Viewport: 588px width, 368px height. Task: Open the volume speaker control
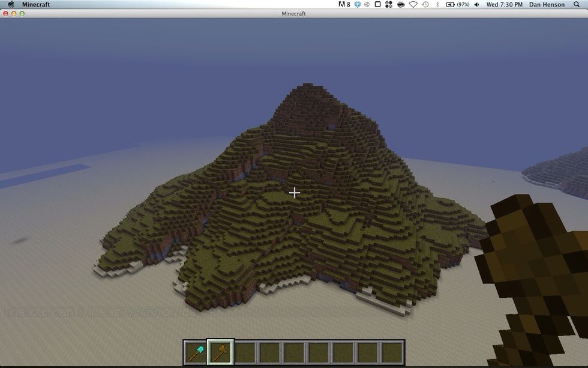click(x=477, y=4)
